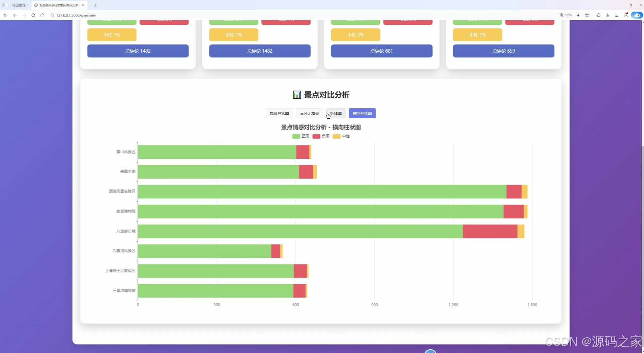
Task: Open the user account profile icon
Action: [x=626, y=15]
